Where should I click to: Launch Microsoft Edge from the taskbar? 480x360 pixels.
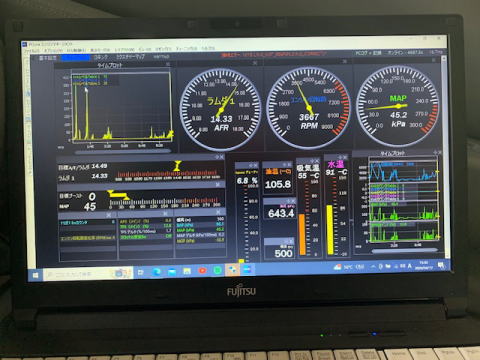coord(156,272)
